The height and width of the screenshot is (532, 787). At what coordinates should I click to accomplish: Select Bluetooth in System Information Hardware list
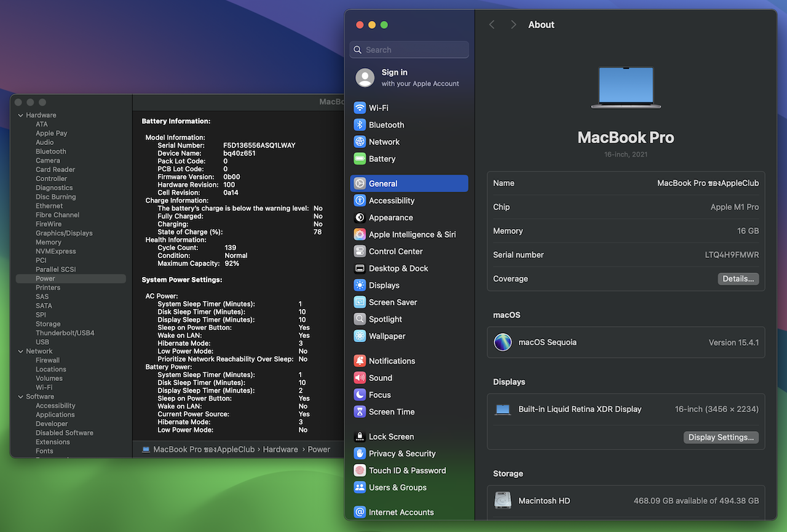[x=51, y=152]
